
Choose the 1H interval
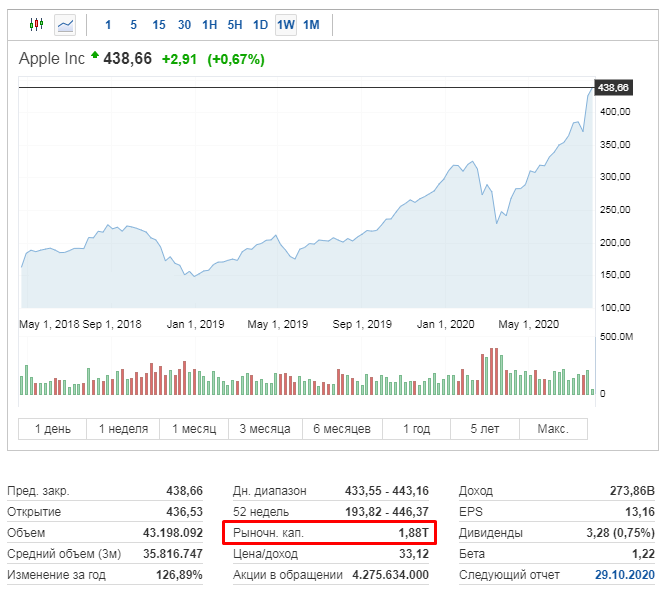209,25
